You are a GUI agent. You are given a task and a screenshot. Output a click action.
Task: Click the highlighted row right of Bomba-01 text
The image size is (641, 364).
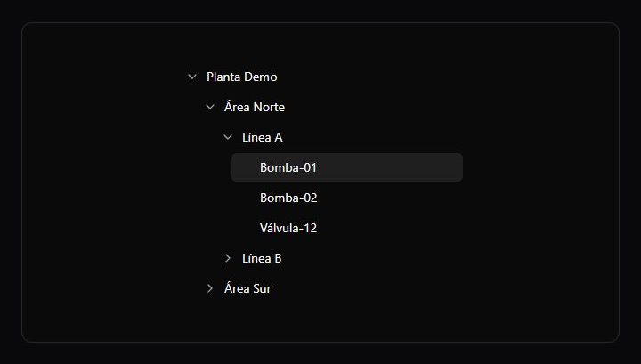pos(388,167)
